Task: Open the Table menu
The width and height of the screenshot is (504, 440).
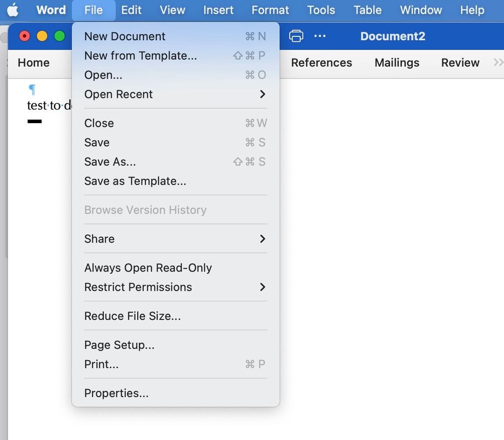Action: (x=367, y=10)
